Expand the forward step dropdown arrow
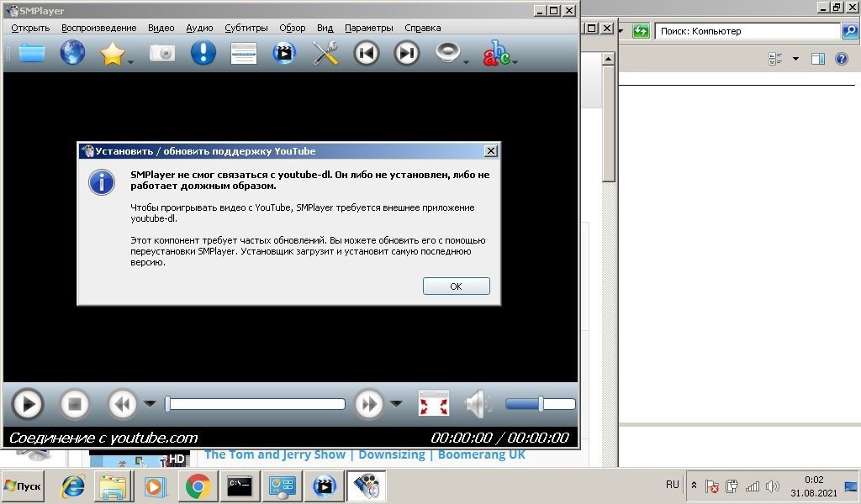The height and width of the screenshot is (504, 861). click(396, 404)
